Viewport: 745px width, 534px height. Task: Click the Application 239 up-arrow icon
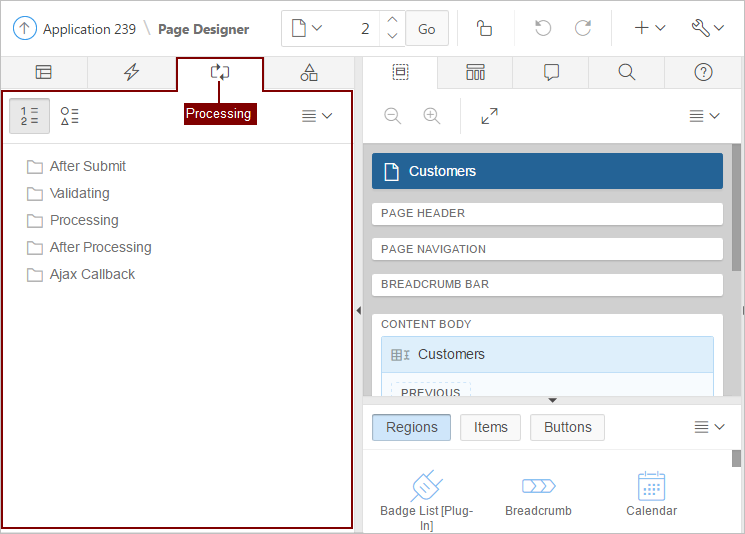click(24, 29)
